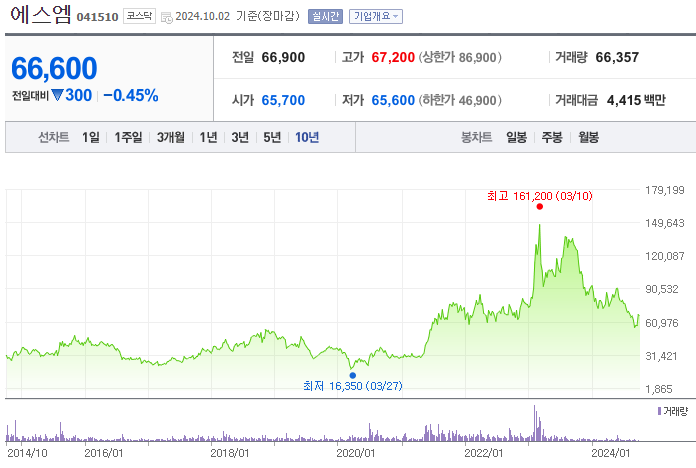Switch to 주봉 weekly candle chart
The image size is (696, 468).
click(552, 137)
